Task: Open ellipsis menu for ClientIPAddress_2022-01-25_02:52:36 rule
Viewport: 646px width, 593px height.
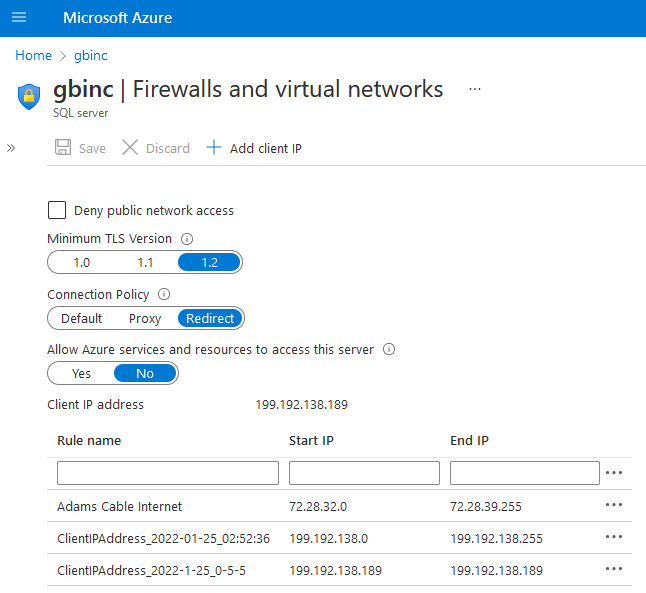Action: click(614, 537)
